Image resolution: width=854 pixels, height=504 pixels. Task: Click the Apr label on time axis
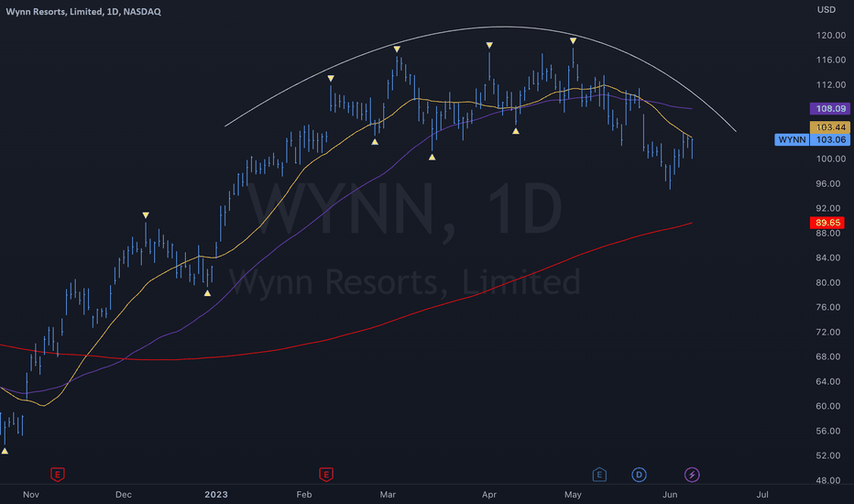pyautogui.click(x=489, y=495)
